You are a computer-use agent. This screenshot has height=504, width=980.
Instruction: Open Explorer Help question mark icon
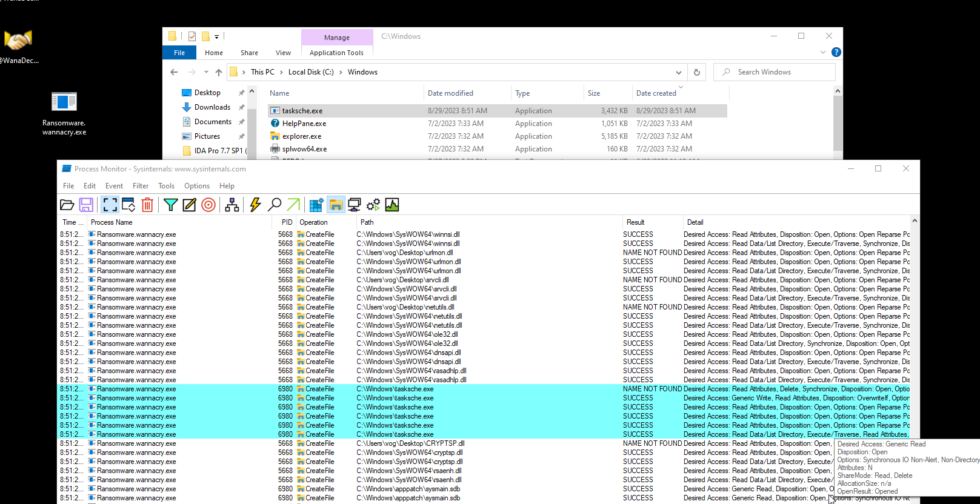(836, 52)
